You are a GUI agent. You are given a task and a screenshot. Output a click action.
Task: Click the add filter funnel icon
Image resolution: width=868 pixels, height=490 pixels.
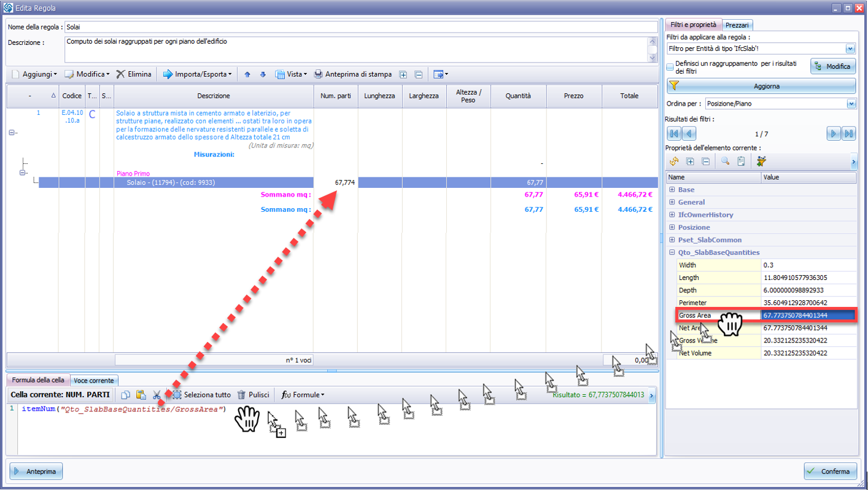click(x=674, y=86)
